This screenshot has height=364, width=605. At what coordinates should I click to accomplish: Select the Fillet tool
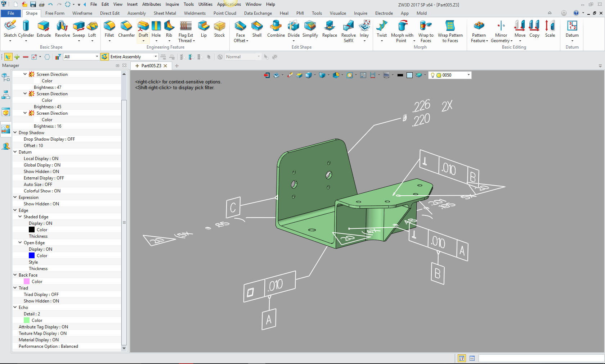coord(109,29)
